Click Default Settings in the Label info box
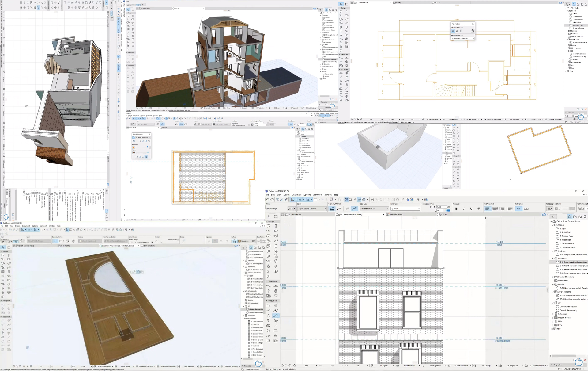This screenshot has width=588, height=371. (272, 209)
